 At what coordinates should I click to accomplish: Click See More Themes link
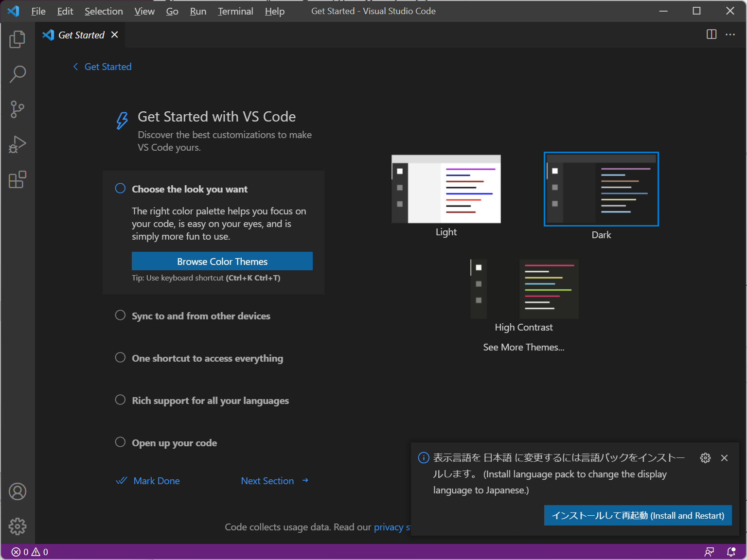(524, 347)
